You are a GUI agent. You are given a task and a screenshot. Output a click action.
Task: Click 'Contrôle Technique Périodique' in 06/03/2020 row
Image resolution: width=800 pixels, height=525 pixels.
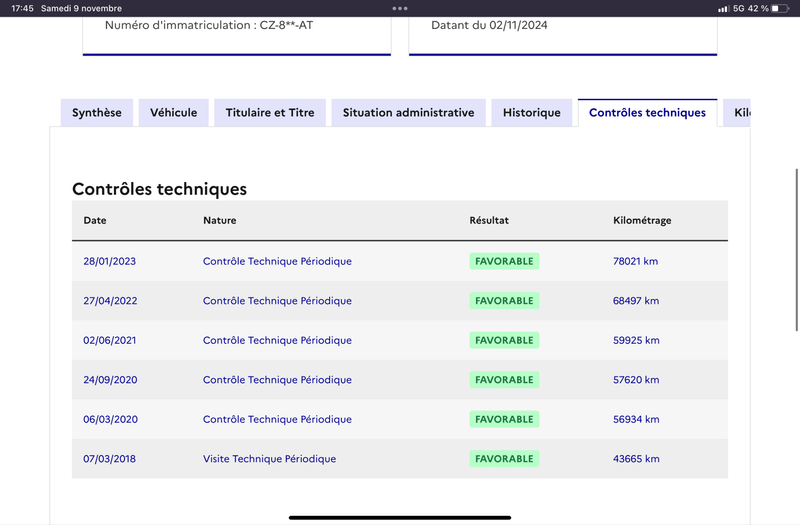[x=278, y=419]
